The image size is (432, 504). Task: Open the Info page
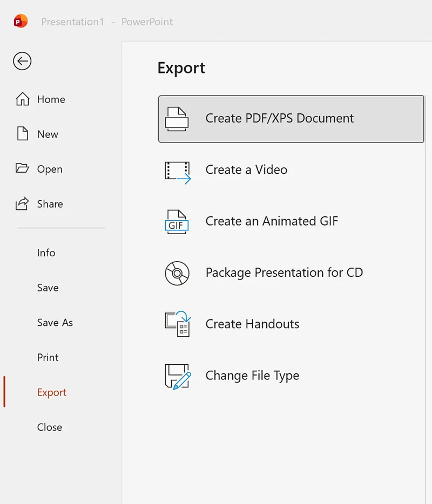[x=46, y=253]
